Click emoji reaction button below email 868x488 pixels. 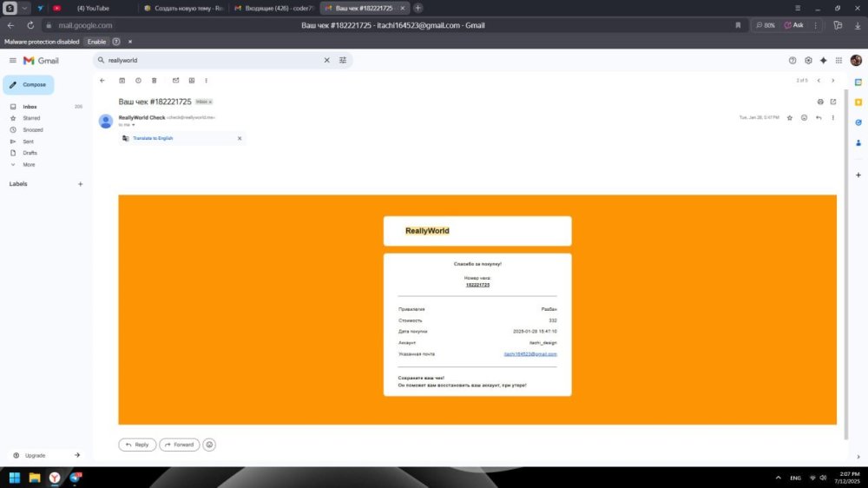(209, 445)
